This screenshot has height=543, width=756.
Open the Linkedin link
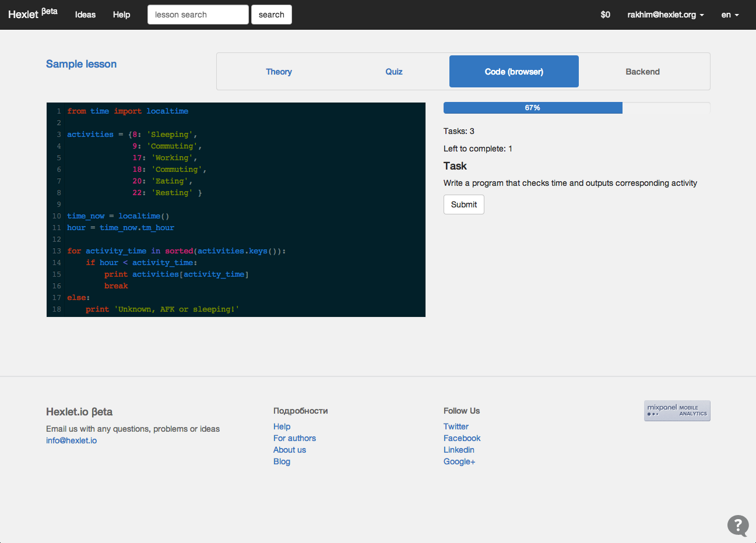459,450
